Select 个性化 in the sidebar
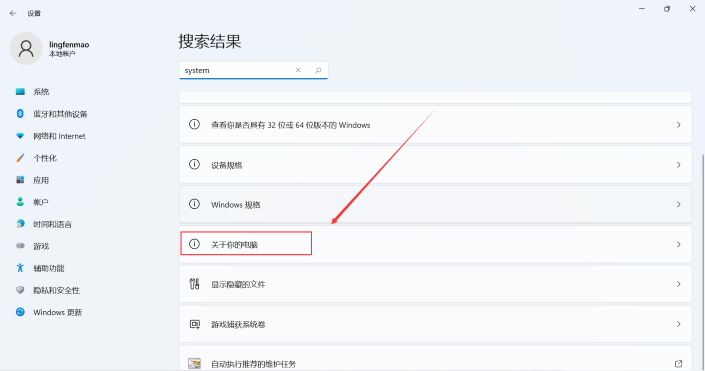 [45, 158]
